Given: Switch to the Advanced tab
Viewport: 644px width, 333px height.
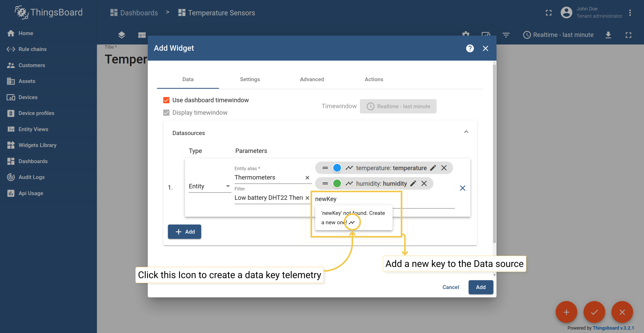Looking at the screenshot, I should pos(312,79).
